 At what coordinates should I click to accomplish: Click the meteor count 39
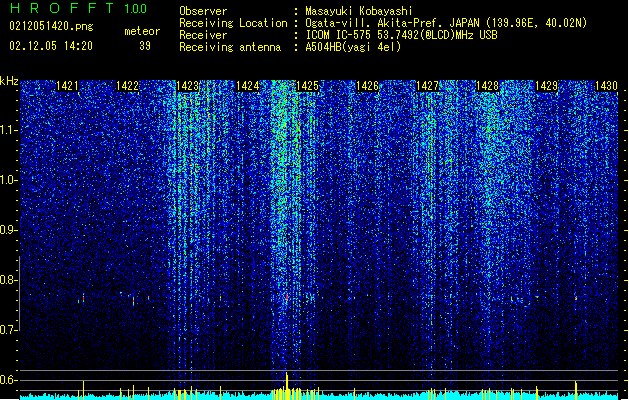pos(145,46)
